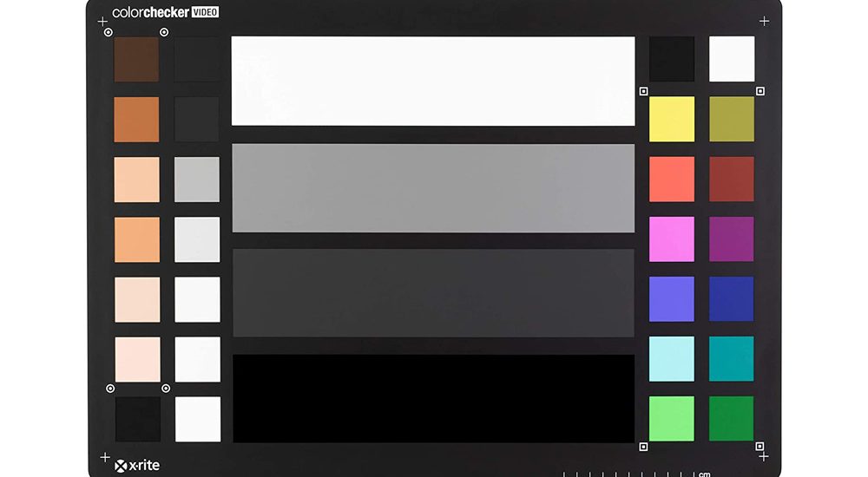Choose the deep purple color patch

[x=731, y=239]
